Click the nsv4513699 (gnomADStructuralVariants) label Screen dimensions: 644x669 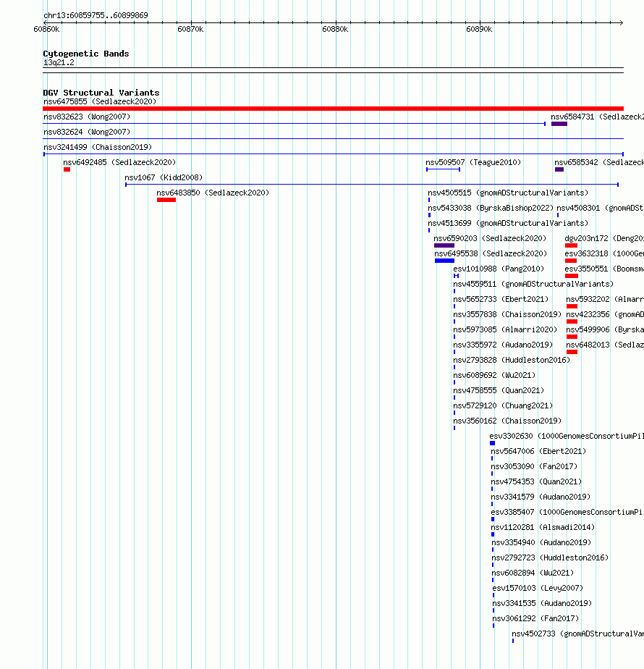[508, 223]
